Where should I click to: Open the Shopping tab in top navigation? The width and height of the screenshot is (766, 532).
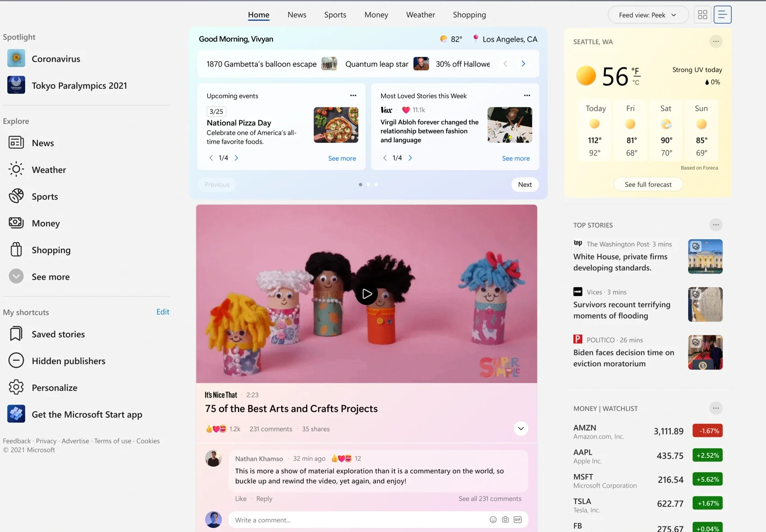click(x=469, y=15)
